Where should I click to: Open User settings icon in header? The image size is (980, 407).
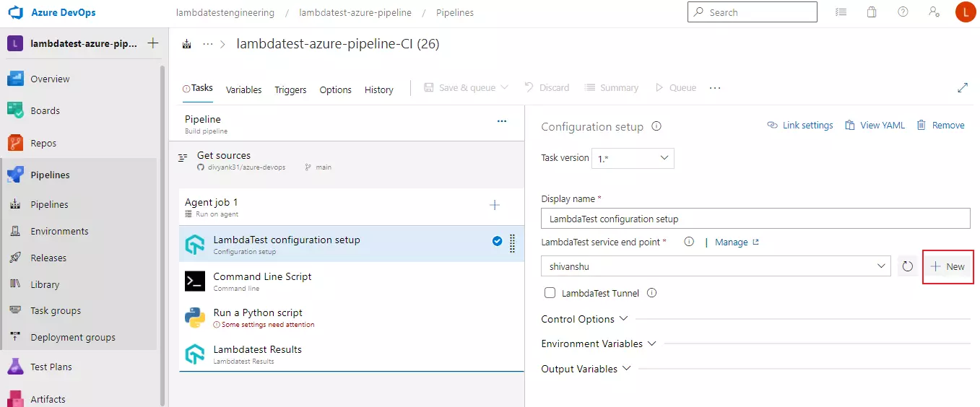(x=934, y=12)
